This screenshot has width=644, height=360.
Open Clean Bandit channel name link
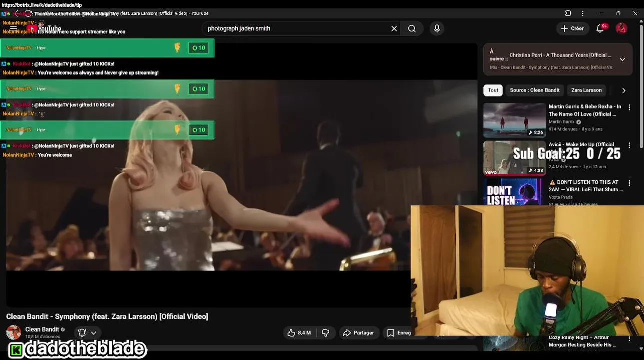click(x=42, y=329)
